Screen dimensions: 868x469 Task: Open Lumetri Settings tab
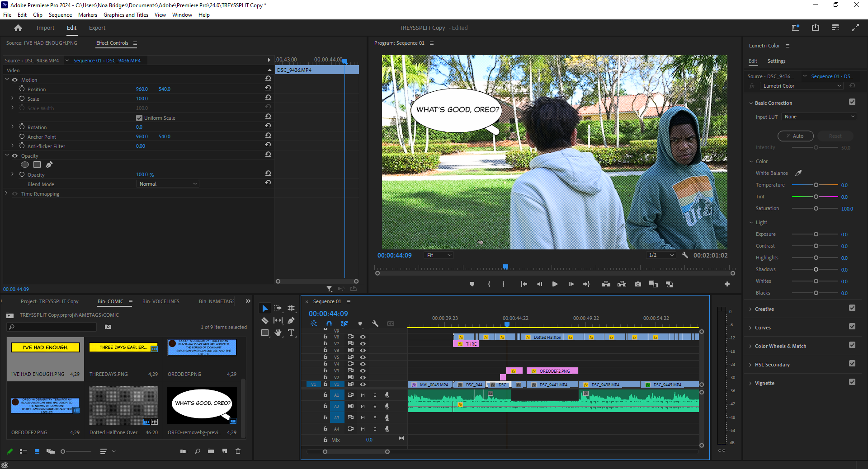click(776, 61)
